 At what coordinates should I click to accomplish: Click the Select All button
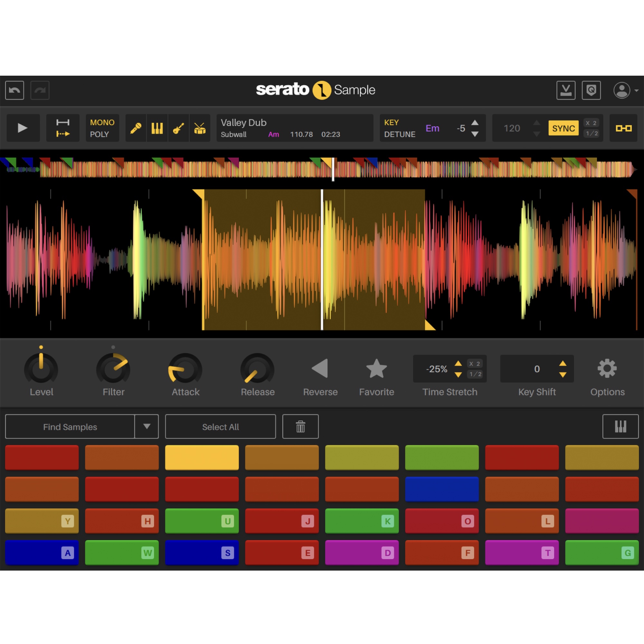pyautogui.click(x=220, y=427)
